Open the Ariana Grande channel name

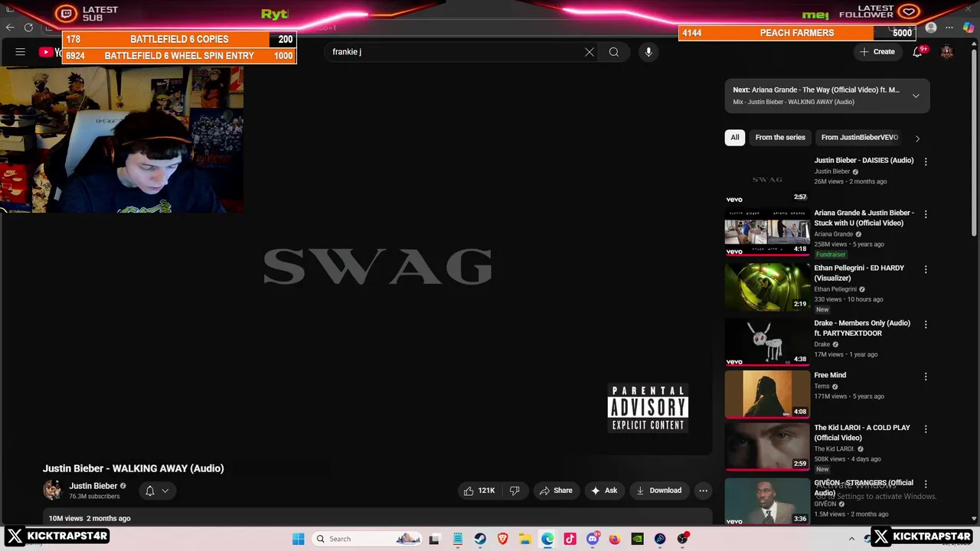click(x=834, y=234)
